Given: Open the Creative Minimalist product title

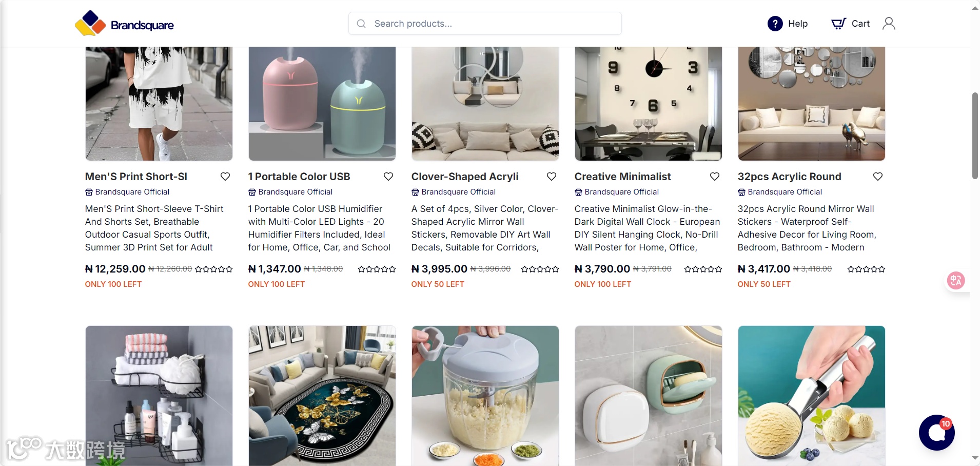Looking at the screenshot, I should [622, 177].
